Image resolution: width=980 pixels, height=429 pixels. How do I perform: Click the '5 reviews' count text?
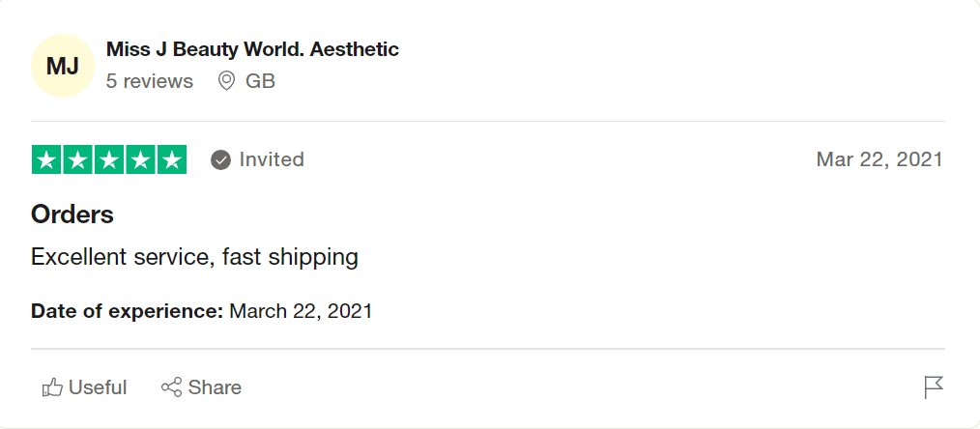(150, 81)
